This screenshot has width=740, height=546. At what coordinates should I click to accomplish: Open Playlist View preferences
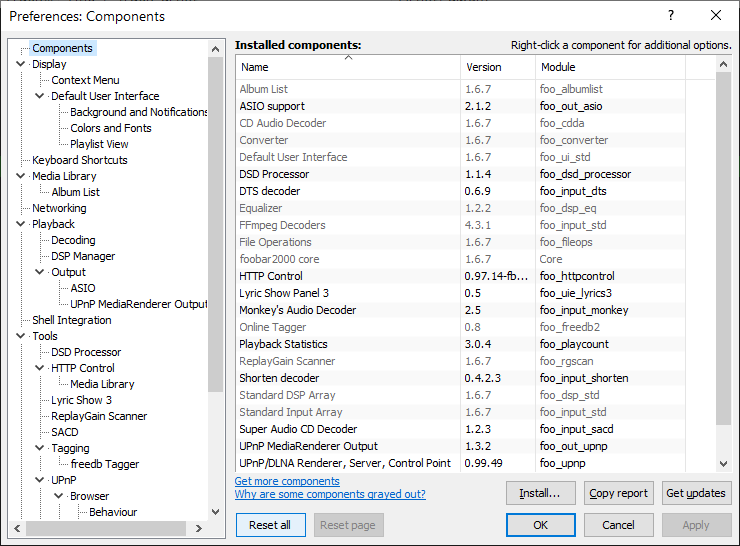(99, 144)
